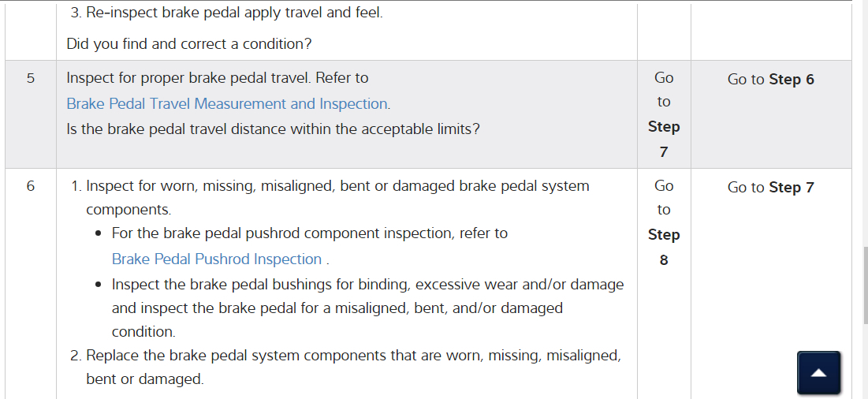Open the Brake Pedal Pushrod Inspection link
868x399 pixels.
[217, 259]
